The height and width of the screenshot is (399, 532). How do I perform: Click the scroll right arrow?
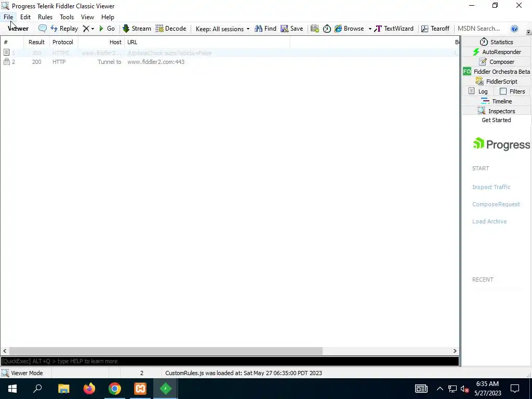pyautogui.click(x=455, y=351)
